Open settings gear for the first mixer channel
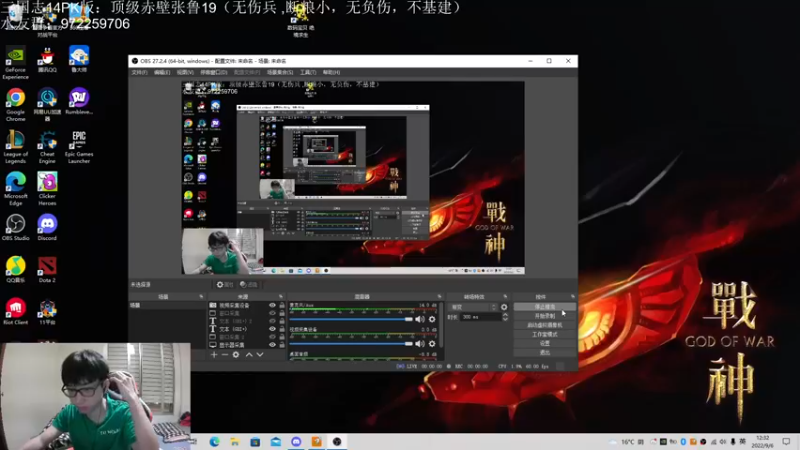Image resolution: width=800 pixels, height=450 pixels. click(x=432, y=319)
